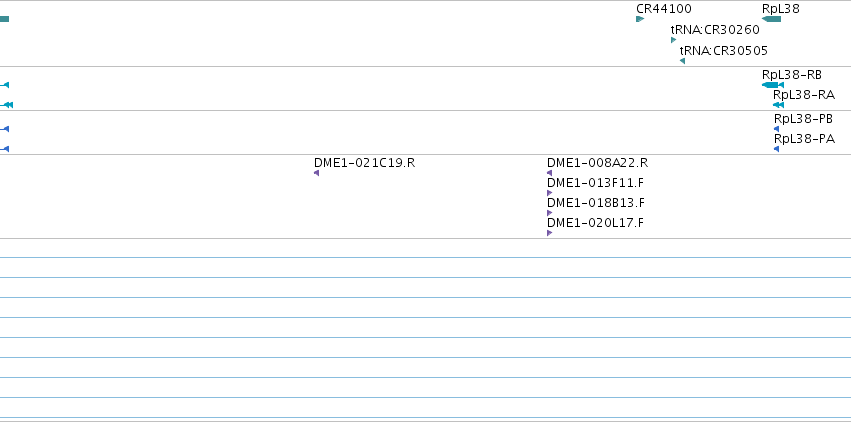Select the DME1-020L17.F label
This screenshot has height=422, width=851.
(595, 223)
